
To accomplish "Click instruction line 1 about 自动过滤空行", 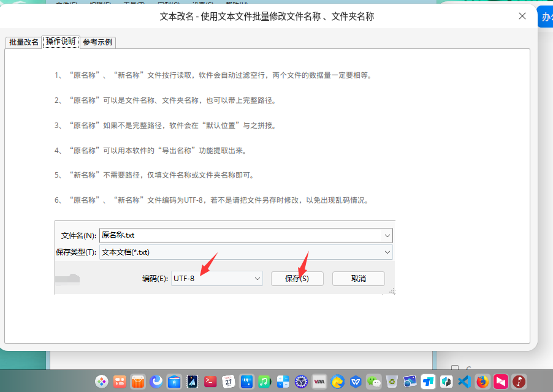I will click(x=214, y=75).
